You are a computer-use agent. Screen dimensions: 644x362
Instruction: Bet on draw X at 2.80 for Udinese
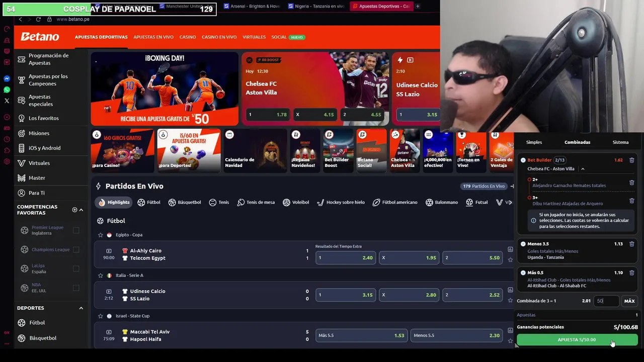coord(409,295)
